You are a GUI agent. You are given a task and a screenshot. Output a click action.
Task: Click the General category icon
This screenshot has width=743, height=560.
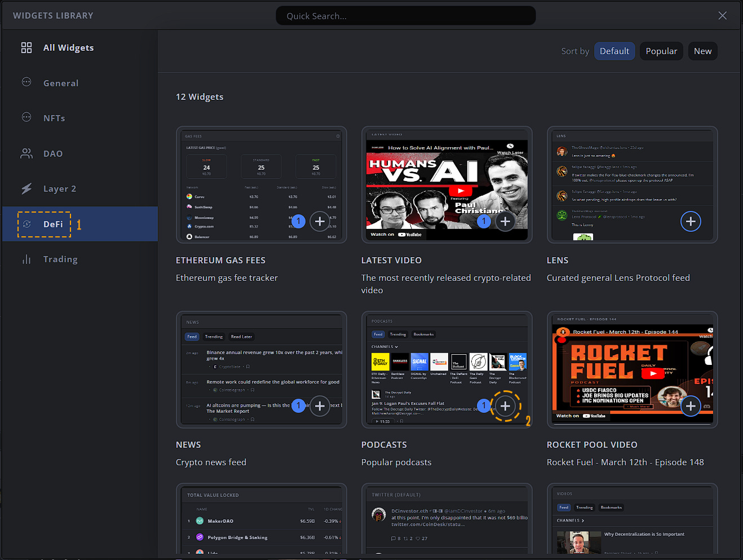point(26,82)
